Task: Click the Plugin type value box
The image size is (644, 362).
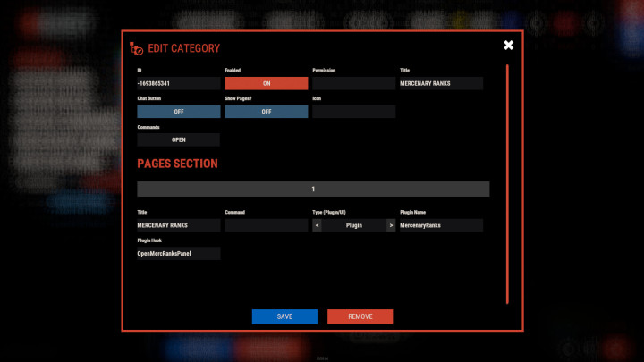Action: point(353,226)
